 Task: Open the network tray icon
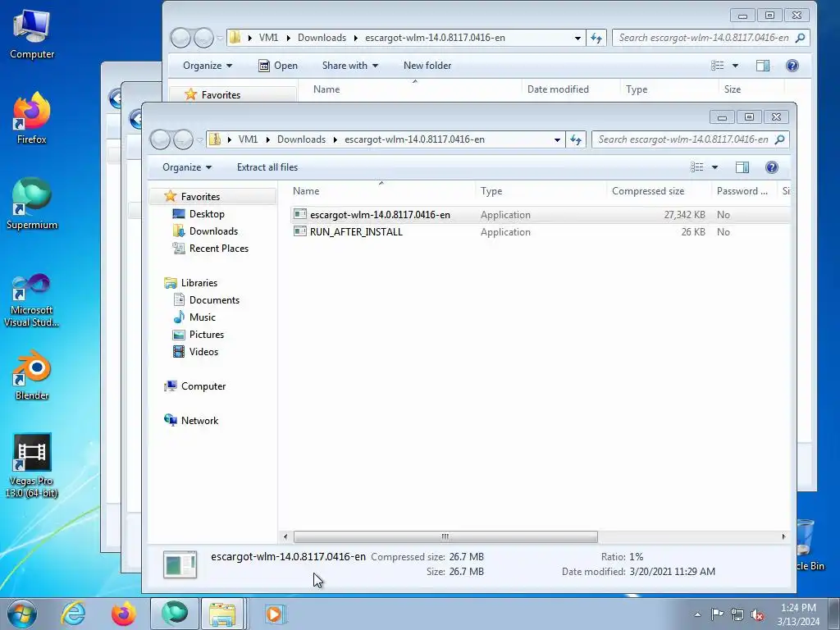pyautogui.click(x=737, y=614)
